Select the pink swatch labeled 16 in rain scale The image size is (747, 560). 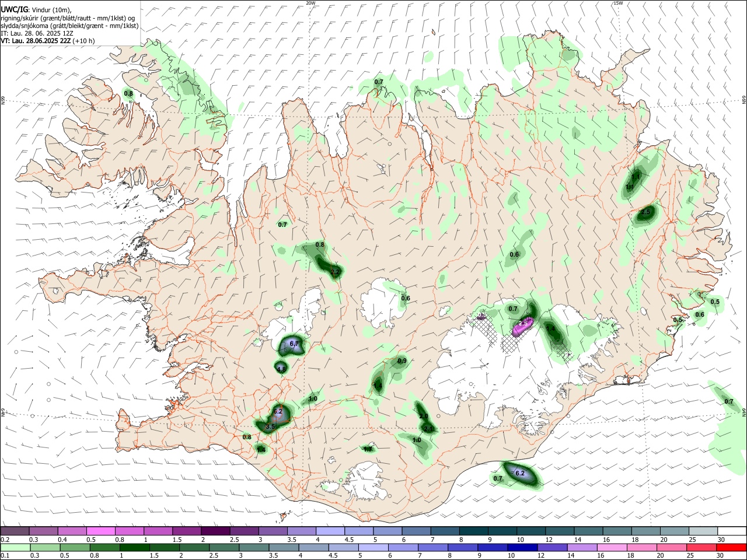[612, 548]
